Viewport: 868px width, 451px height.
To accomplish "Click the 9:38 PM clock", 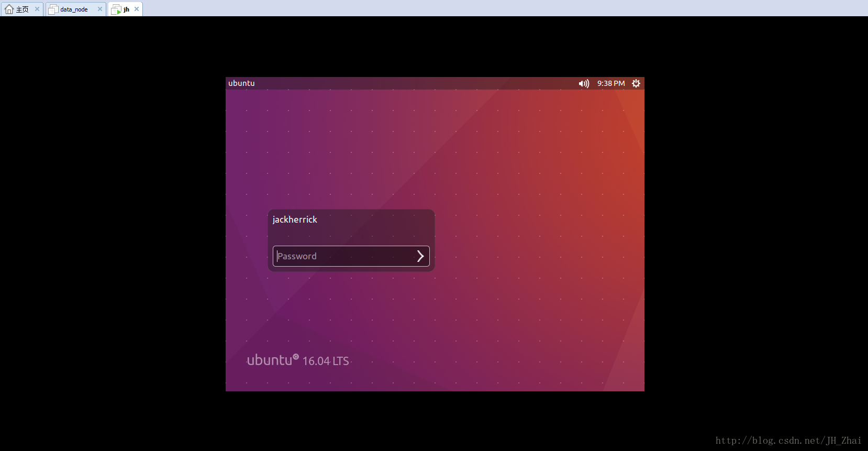I will point(611,83).
